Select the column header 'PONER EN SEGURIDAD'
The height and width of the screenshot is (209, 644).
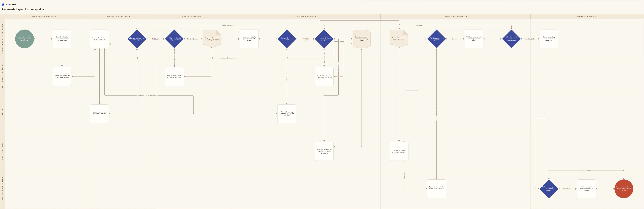coord(193,17)
